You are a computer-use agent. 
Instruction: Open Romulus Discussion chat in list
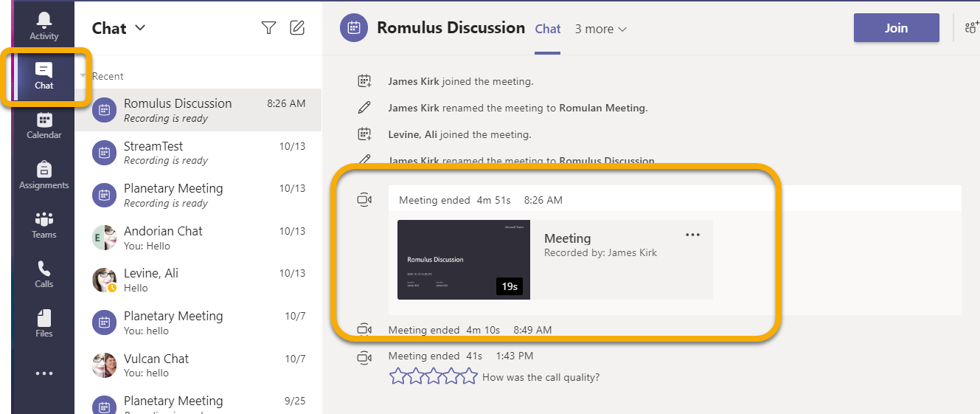[x=198, y=110]
